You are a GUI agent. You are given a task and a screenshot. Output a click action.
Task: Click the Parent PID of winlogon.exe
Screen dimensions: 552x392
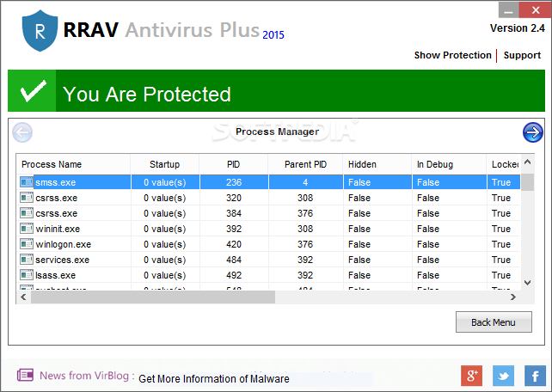click(x=305, y=244)
